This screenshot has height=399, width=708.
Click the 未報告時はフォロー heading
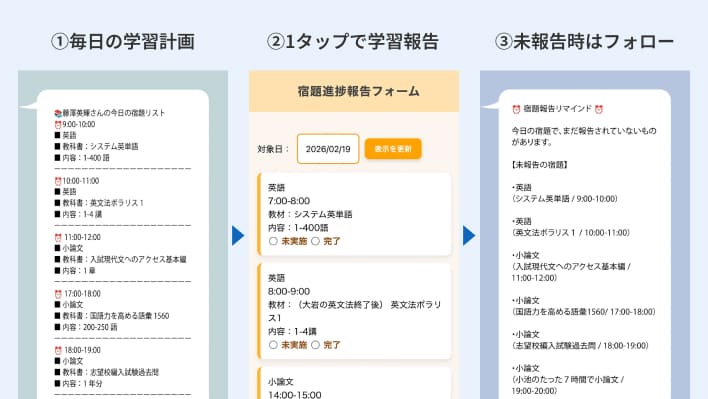[x=584, y=42]
